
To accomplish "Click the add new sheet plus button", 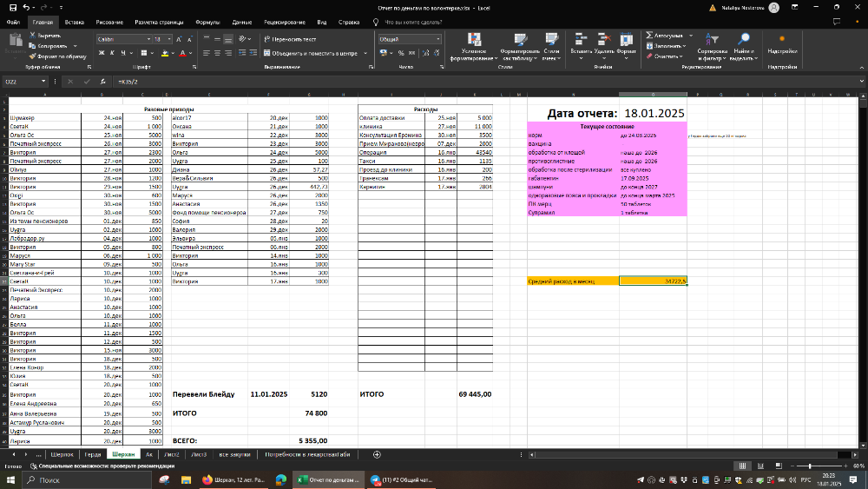I will coord(376,454).
